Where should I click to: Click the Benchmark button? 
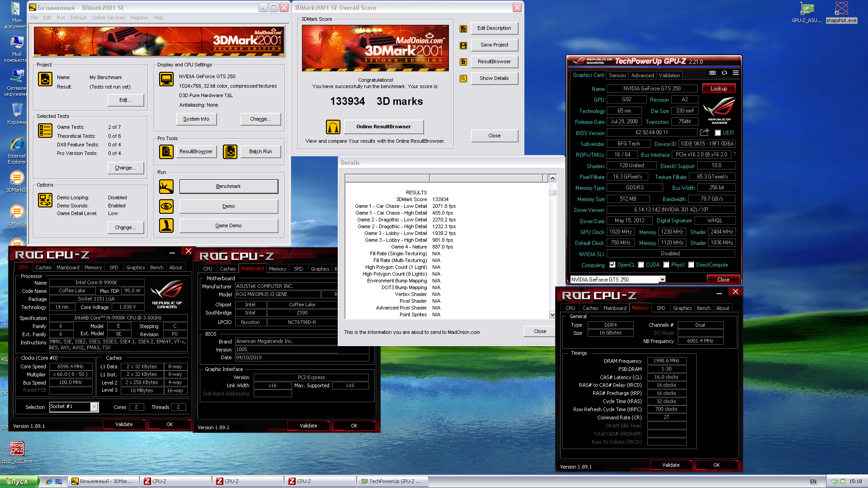(x=228, y=186)
